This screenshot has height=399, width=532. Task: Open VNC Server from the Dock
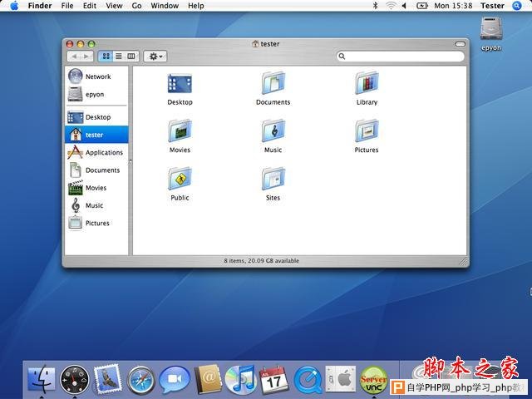(x=373, y=380)
